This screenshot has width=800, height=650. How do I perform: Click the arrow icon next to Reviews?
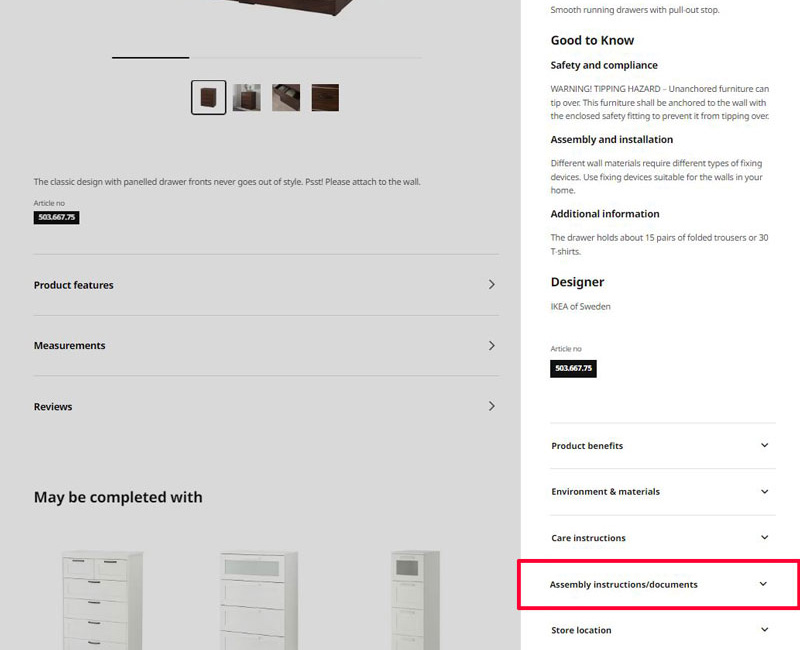[x=491, y=406]
